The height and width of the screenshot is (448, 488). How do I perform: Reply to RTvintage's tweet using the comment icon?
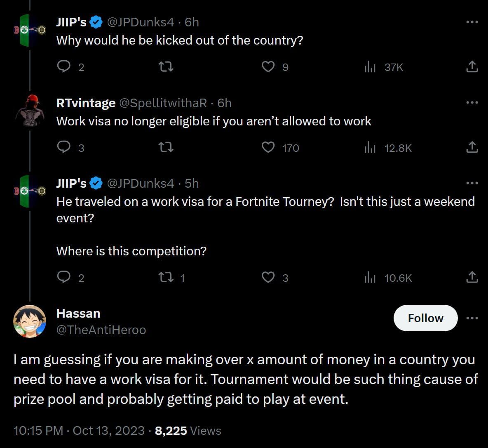pyautogui.click(x=64, y=147)
